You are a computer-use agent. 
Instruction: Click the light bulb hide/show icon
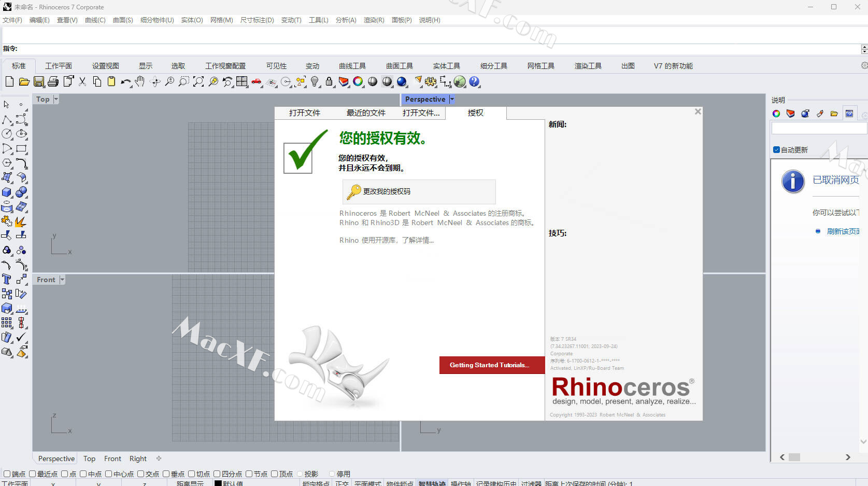315,81
